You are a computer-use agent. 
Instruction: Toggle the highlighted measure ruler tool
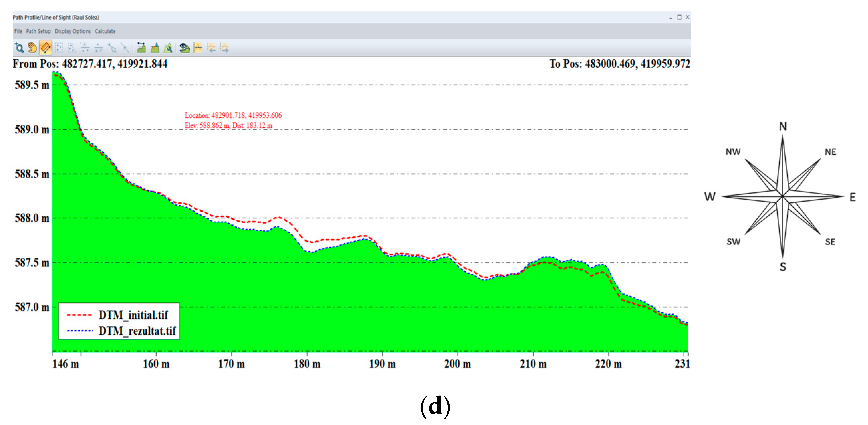coord(45,48)
